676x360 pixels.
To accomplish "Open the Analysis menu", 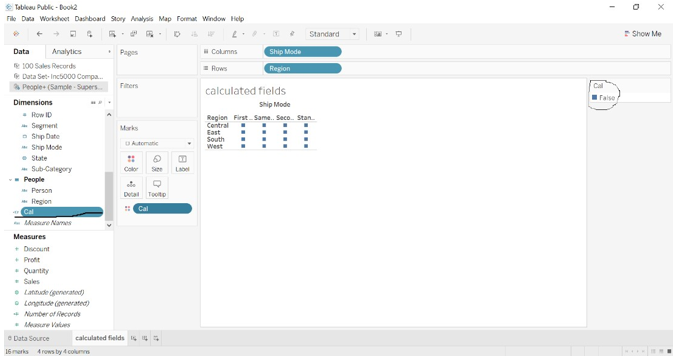I will (x=142, y=19).
